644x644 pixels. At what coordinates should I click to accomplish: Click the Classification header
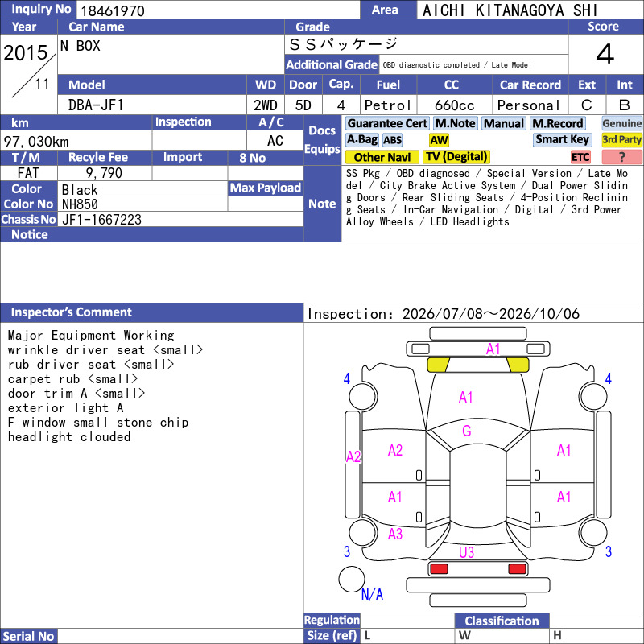[502, 621]
